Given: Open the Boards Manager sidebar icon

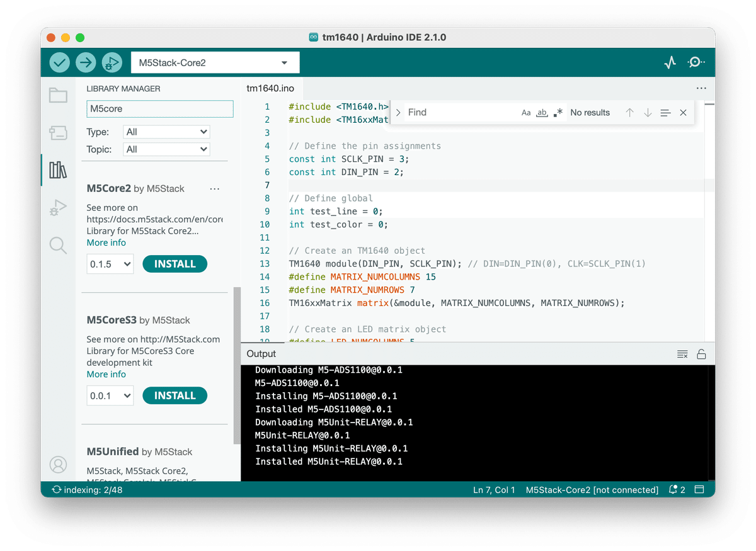Looking at the screenshot, I should tap(58, 132).
